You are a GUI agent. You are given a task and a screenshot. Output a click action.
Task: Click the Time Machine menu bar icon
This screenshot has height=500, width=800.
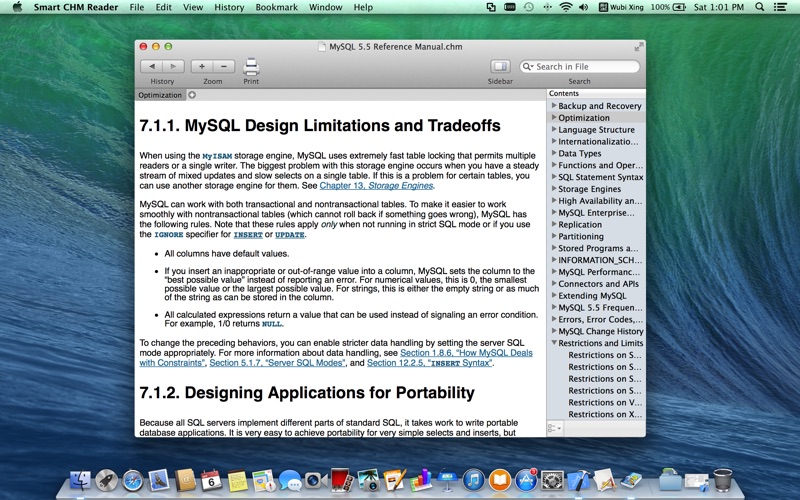tap(529, 7)
